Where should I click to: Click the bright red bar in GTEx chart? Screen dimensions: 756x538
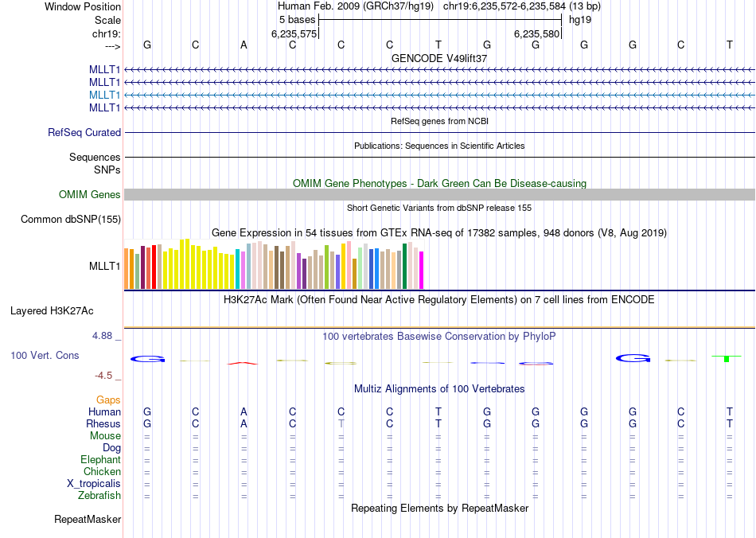point(154,267)
